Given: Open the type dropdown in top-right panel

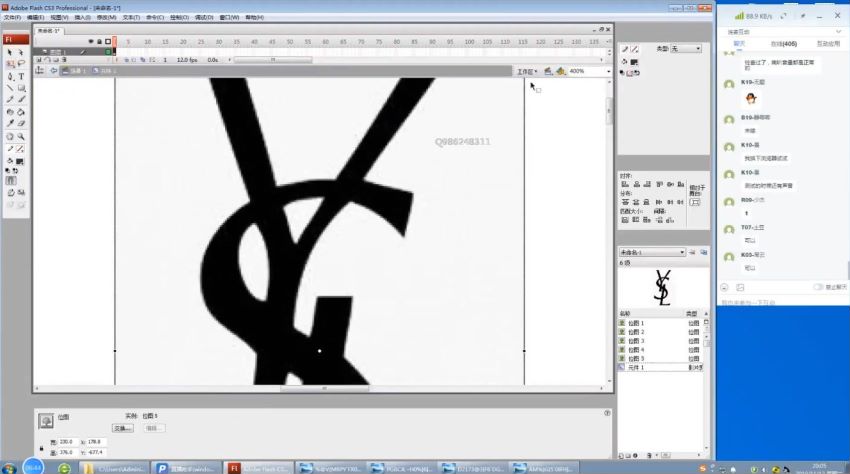Looking at the screenshot, I should point(686,49).
